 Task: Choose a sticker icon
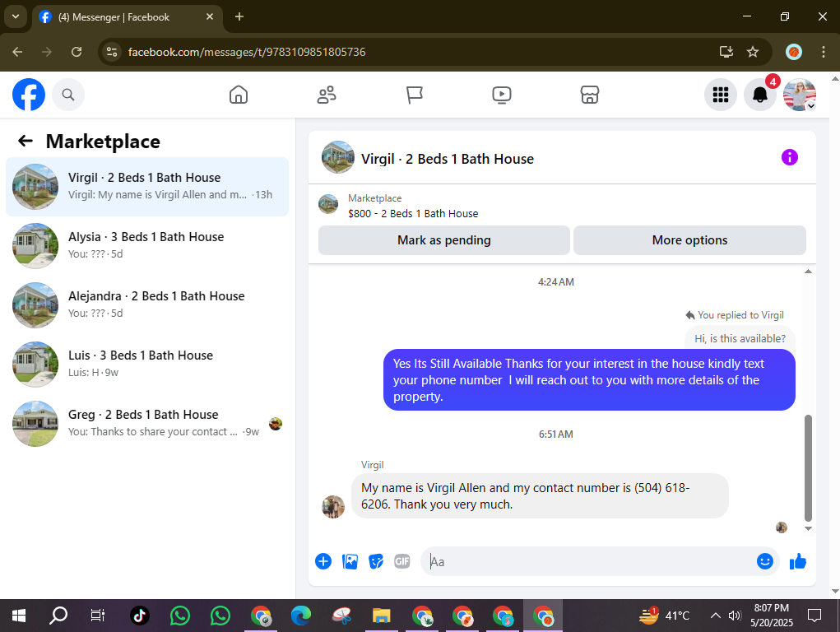[x=376, y=561]
